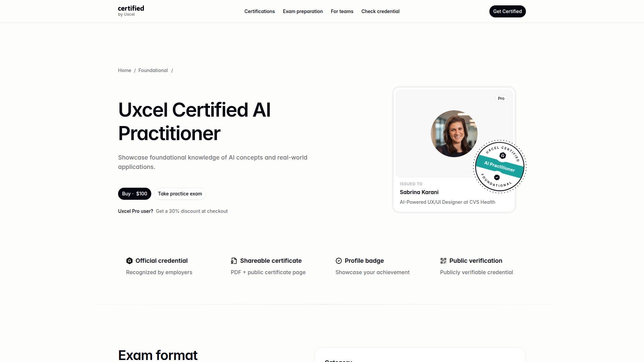Click the Uxcel Pro user? text
This screenshot has width=644, height=362.
[x=136, y=211]
